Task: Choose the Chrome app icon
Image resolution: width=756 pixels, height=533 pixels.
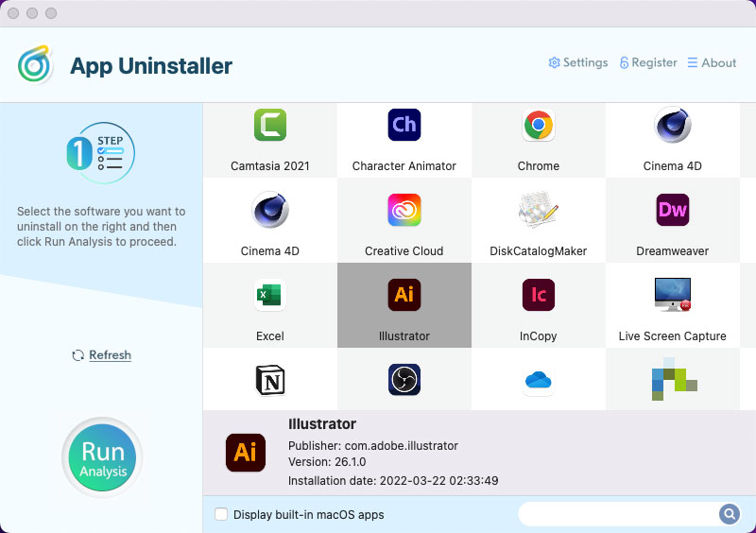Action: (x=538, y=125)
